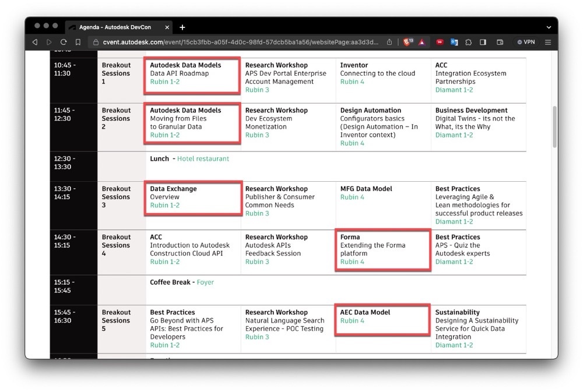Reload the agenda page
The height and width of the screenshot is (392, 583).
63,42
